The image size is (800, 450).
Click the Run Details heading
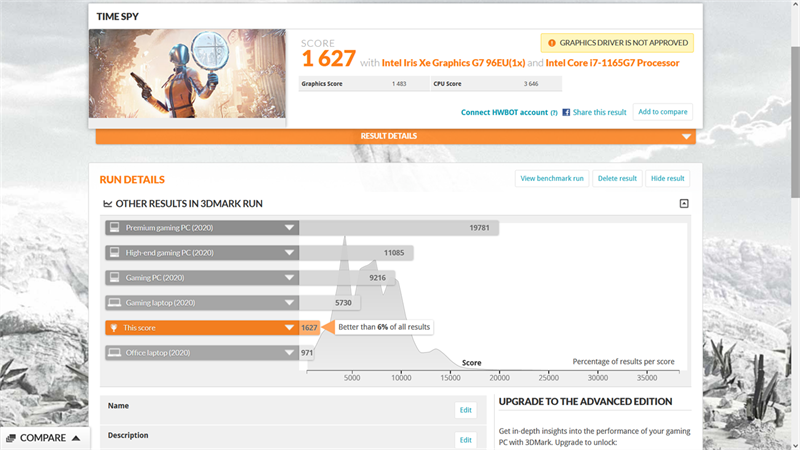[x=132, y=180]
